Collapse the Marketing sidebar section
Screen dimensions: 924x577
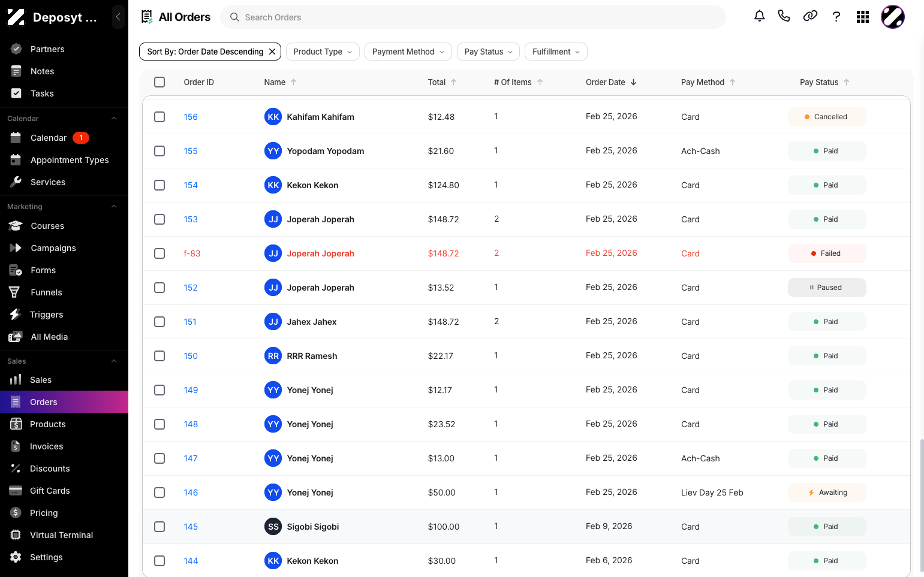click(x=114, y=207)
